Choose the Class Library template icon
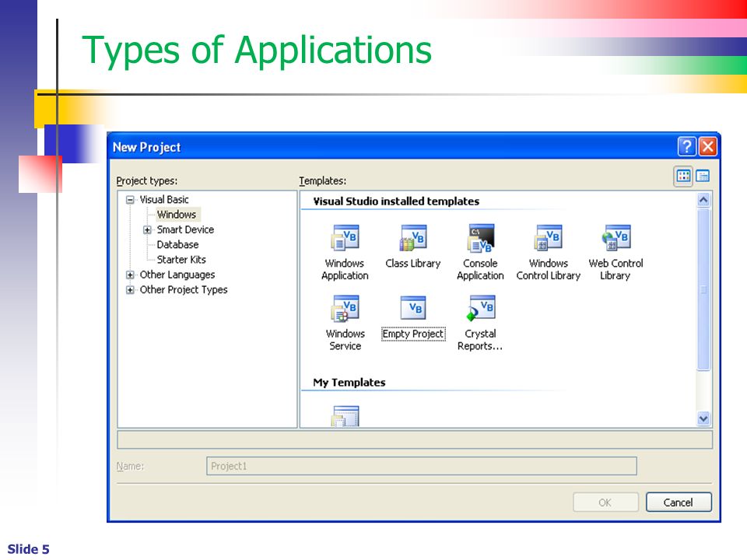This screenshot has width=747, height=560. [x=413, y=238]
